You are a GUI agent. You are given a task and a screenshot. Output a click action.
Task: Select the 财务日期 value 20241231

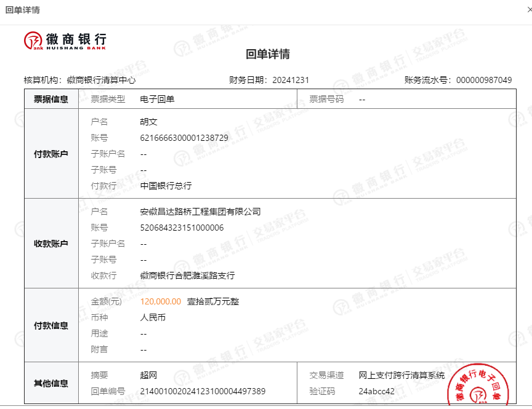pyautogui.click(x=290, y=80)
